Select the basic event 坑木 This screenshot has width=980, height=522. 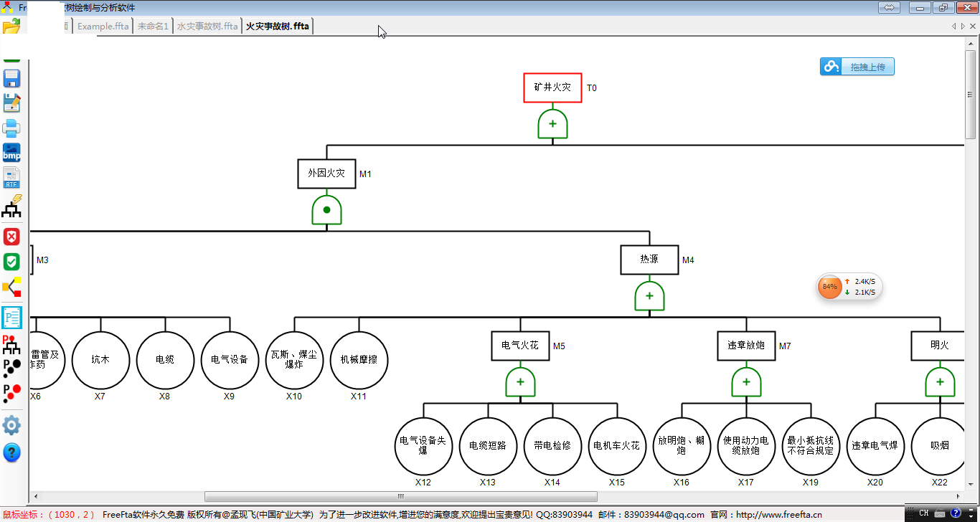click(x=100, y=360)
